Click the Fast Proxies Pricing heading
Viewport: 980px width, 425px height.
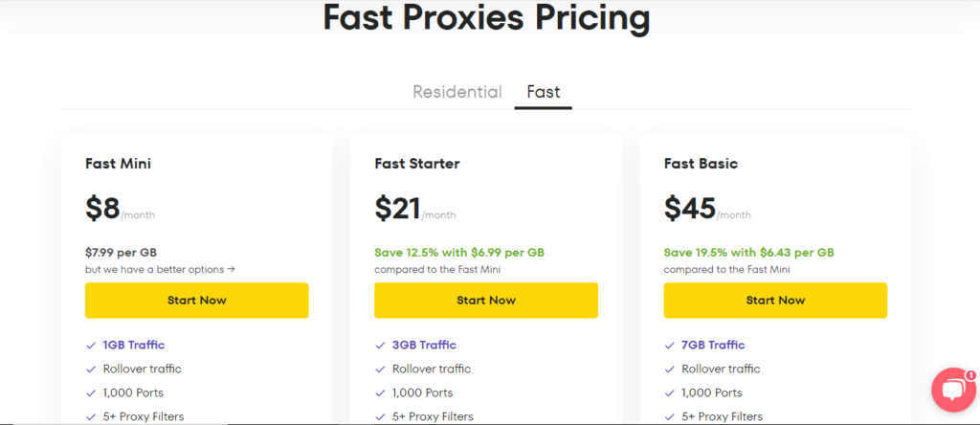point(486,18)
